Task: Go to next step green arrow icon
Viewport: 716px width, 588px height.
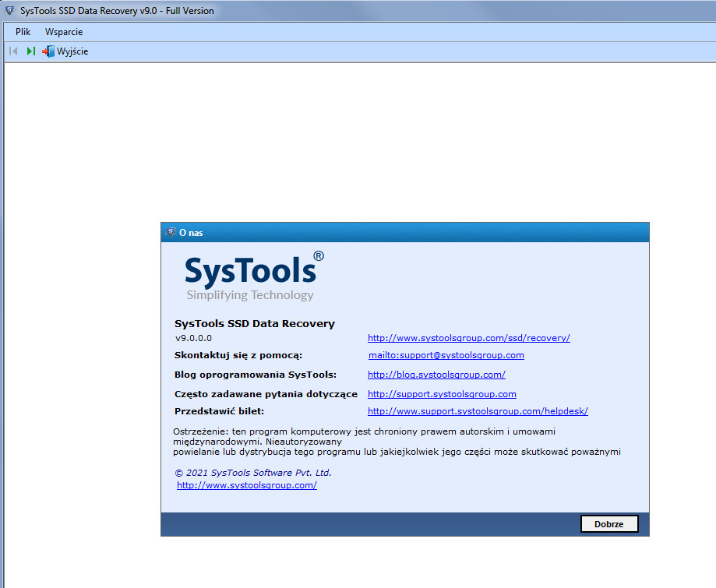Action: 30,51
